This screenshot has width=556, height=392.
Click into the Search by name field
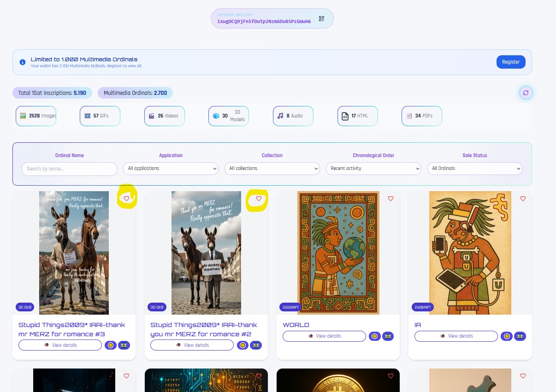click(69, 169)
